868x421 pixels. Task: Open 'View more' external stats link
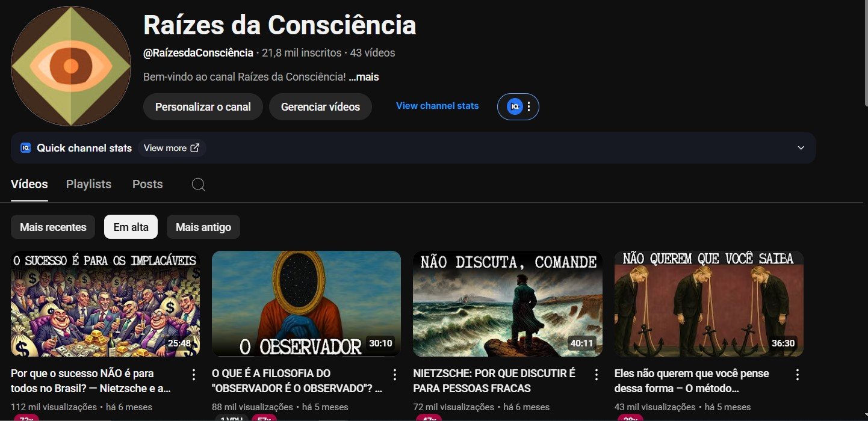pyautogui.click(x=172, y=148)
